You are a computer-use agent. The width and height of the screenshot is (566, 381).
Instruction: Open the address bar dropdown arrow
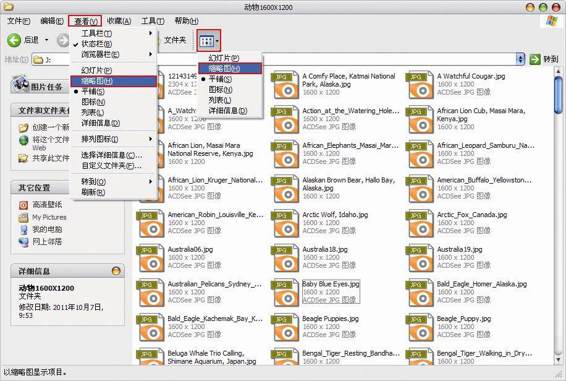pos(520,60)
